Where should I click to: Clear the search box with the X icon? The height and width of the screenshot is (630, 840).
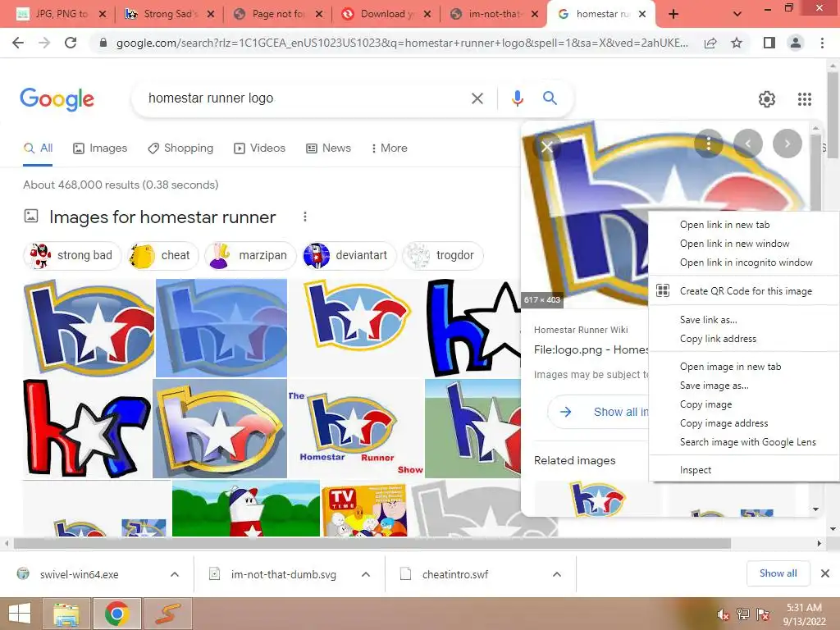pyautogui.click(x=477, y=98)
